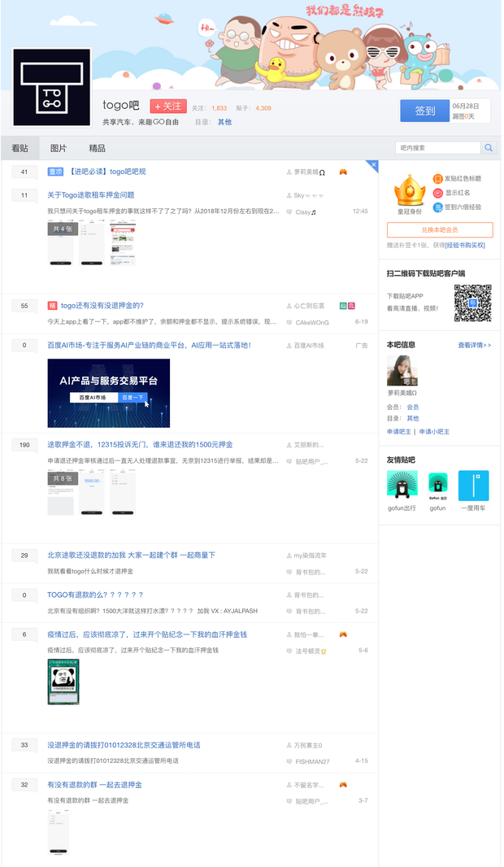Click reply icon next to FISHMAN27

[x=289, y=761]
